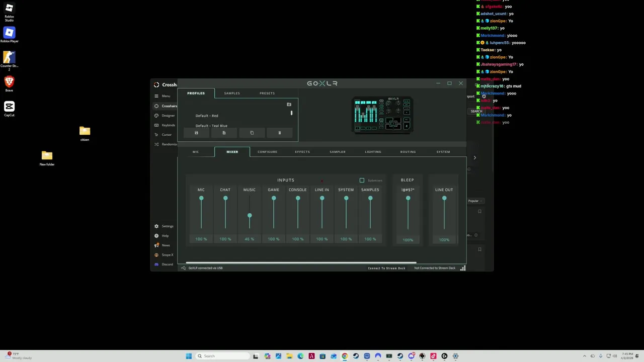This screenshot has height=362, width=644.
Task: Open Windows Start menu
Action: [189, 356]
